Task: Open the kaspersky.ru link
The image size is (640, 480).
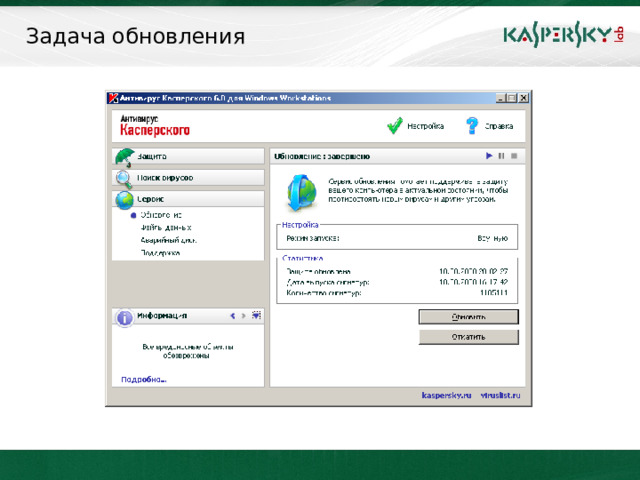Action: (446, 395)
